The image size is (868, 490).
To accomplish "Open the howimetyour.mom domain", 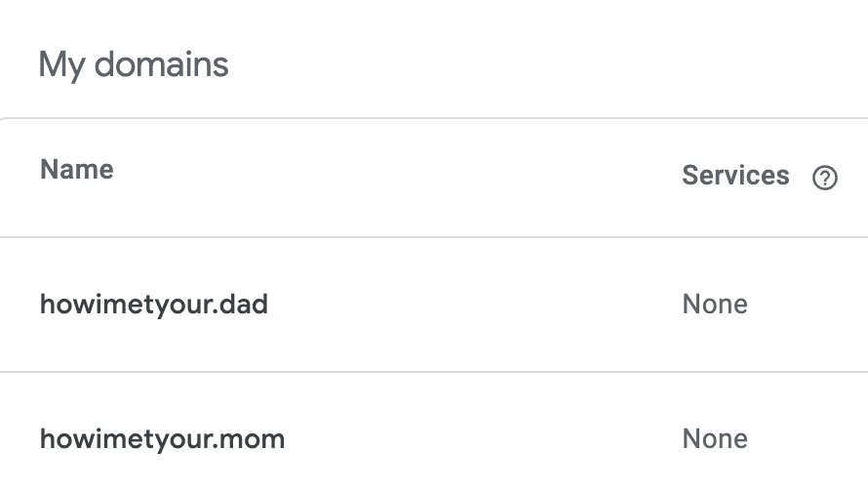I will [x=162, y=439].
